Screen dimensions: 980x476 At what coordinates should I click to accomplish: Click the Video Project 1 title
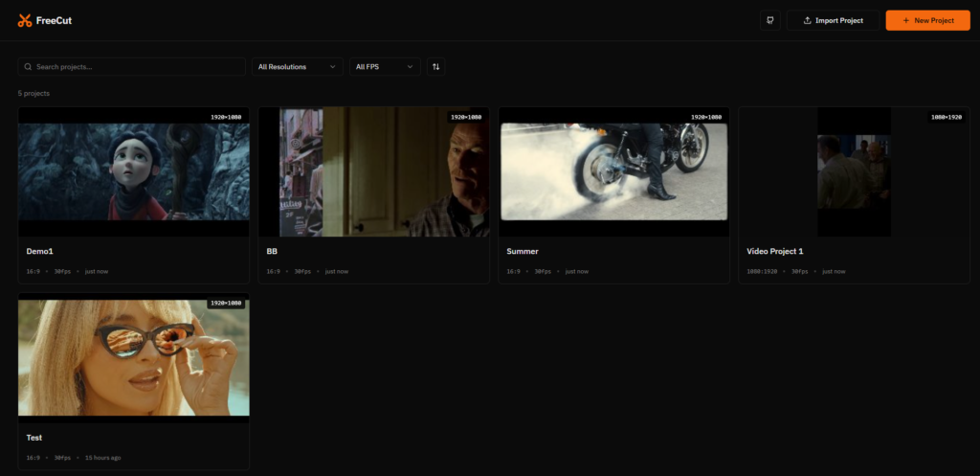pyautogui.click(x=775, y=251)
